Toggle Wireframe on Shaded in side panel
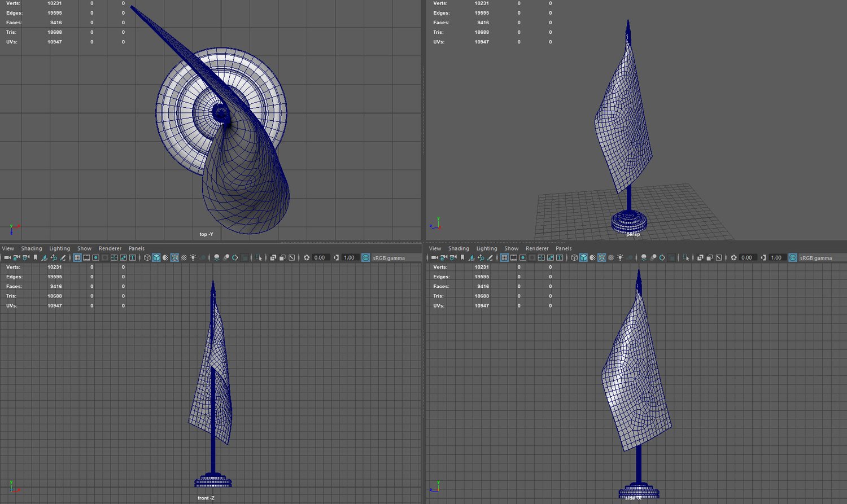Viewport: 847px width, 504px height. (x=601, y=258)
